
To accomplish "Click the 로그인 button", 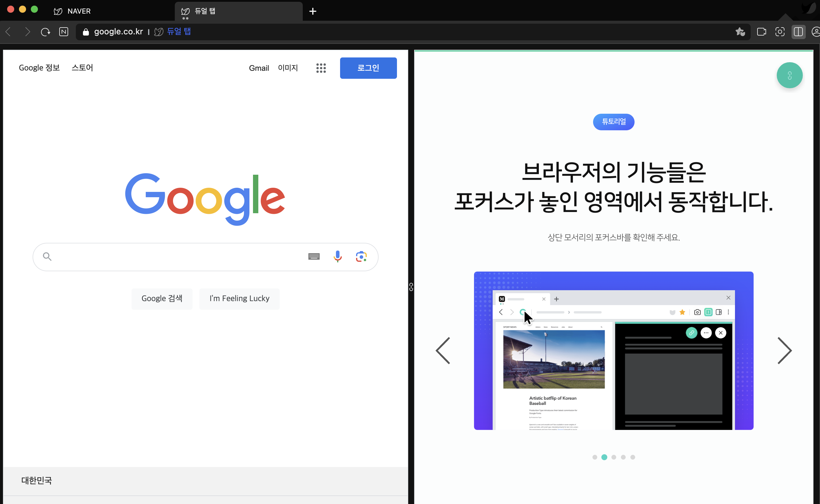I will click(x=368, y=68).
